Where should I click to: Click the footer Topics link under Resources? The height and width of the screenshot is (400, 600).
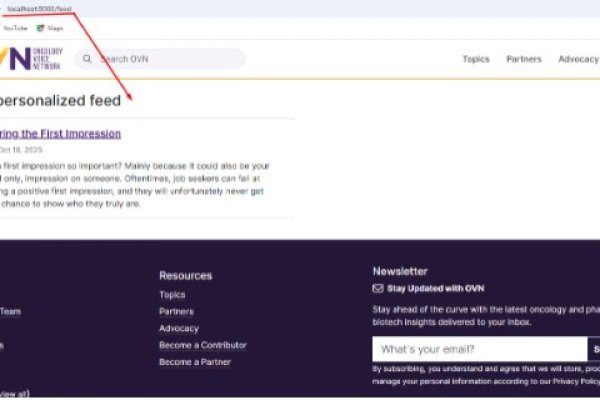click(x=172, y=295)
